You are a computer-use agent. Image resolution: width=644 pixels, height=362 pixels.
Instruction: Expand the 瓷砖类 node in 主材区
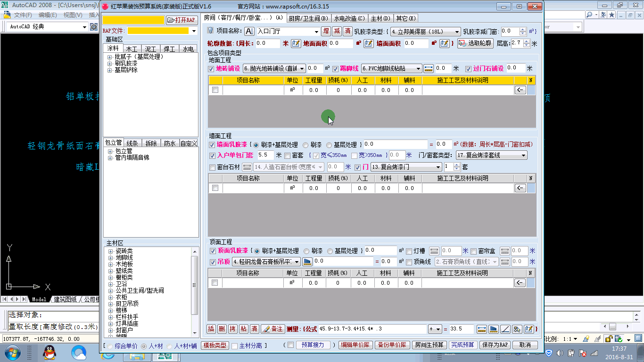[111, 251]
